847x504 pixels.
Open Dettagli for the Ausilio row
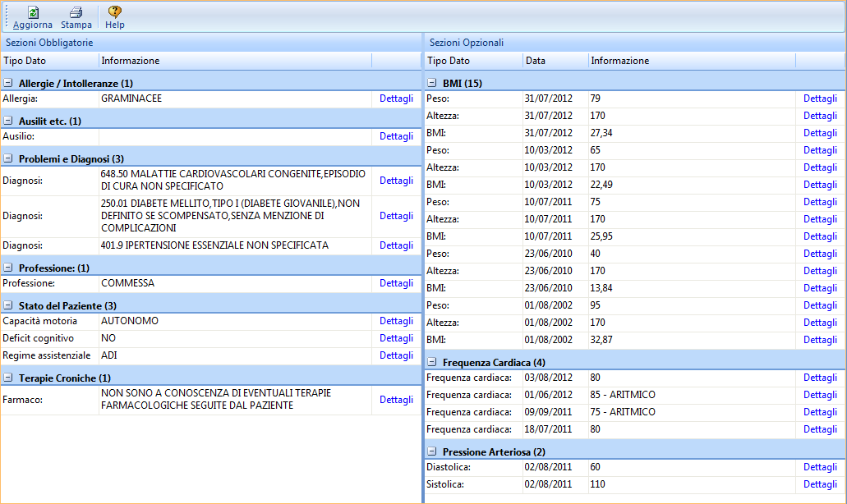click(x=396, y=136)
